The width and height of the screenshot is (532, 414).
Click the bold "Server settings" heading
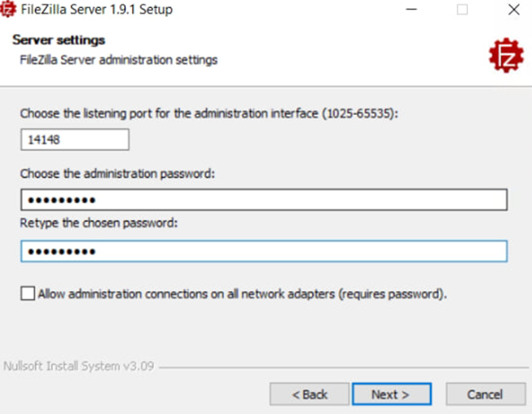[58, 40]
